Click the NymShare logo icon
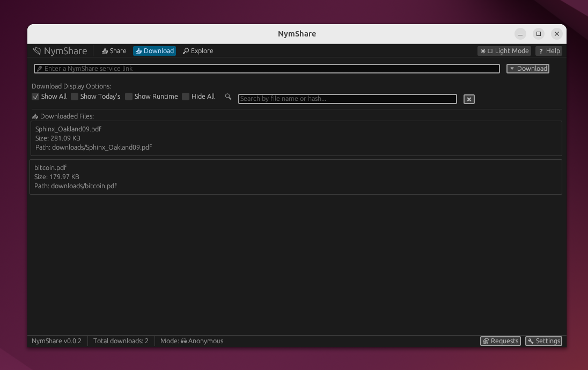Screen dimensions: 588x370 pos(36,50)
